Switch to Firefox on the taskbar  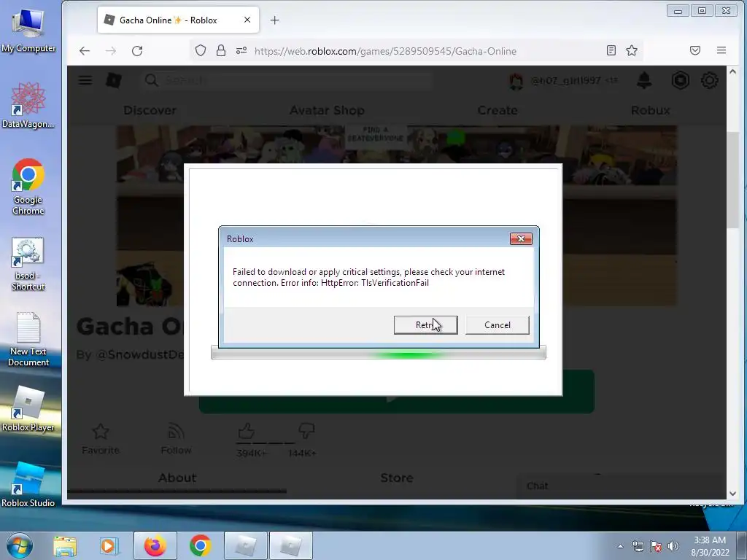click(x=155, y=545)
